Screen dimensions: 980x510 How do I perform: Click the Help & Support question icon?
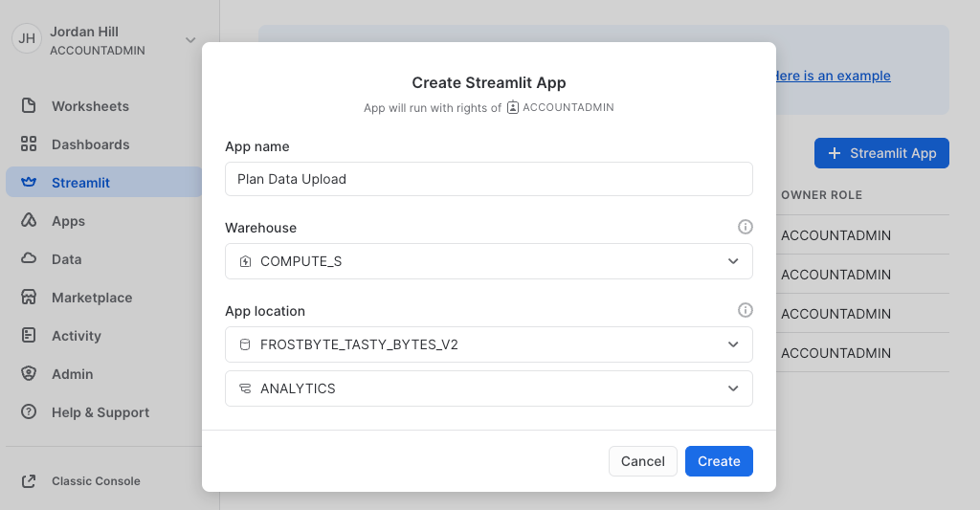pyautogui.click(x=29, y=412)
